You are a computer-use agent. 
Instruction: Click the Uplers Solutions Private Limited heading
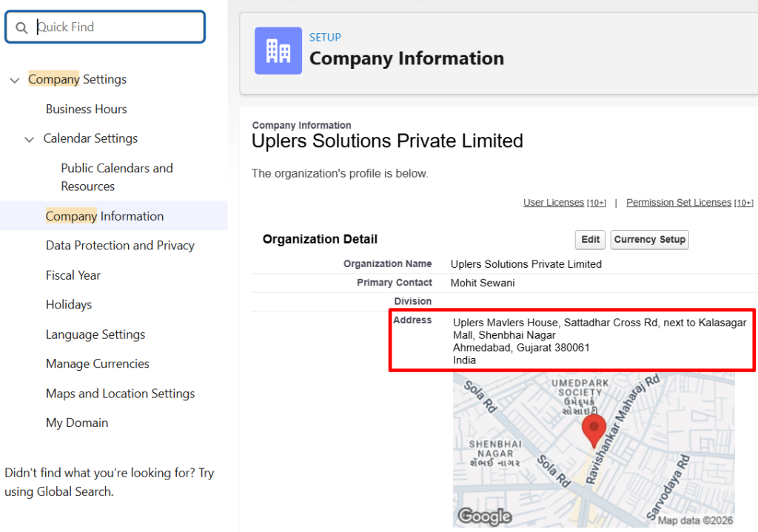[x=387, y=141]
